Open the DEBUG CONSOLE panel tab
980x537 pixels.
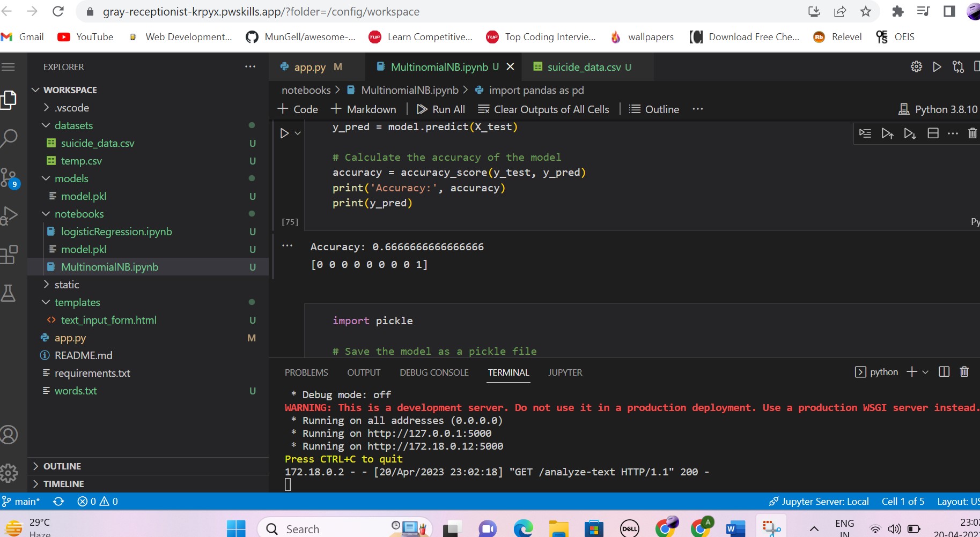(434, 372)
